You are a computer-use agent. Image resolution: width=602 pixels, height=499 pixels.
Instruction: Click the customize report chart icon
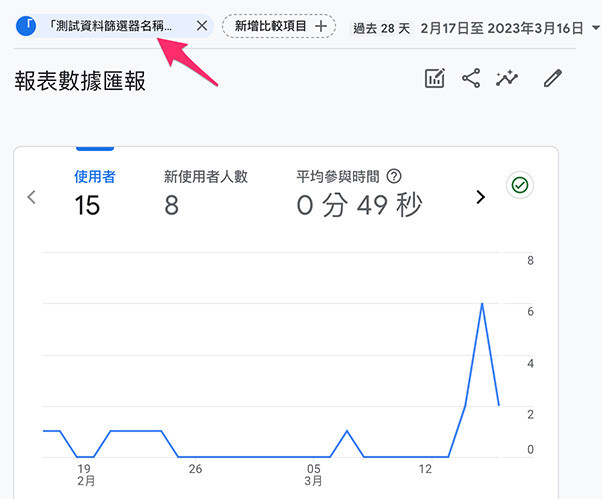tap(435, 78)
